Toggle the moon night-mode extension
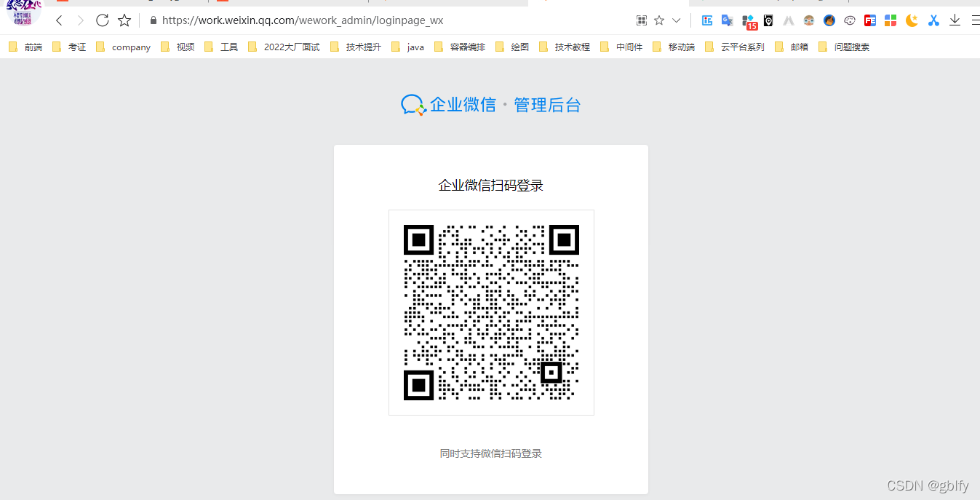The image size is (980, 500). 912,20
